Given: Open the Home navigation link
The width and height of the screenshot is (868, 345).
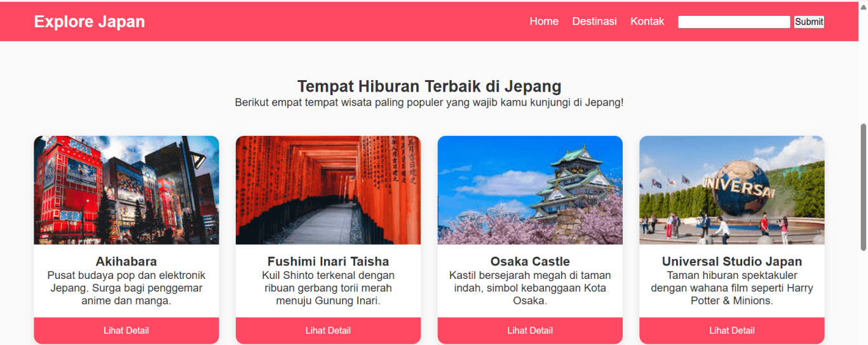Looking at the screenshot, I should (x=544, y=22).
